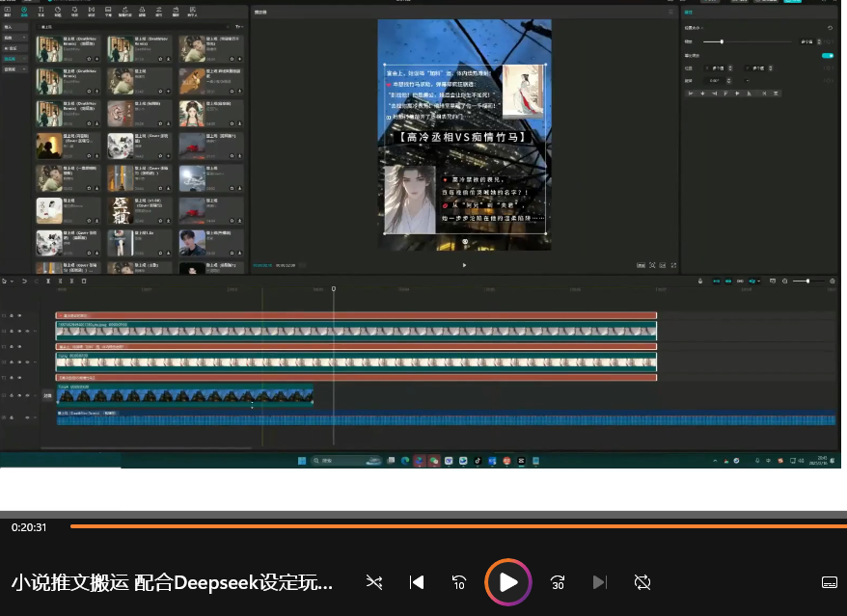Click the align-left icon in properties panel
Screen dimensions: 847x616
691,94
